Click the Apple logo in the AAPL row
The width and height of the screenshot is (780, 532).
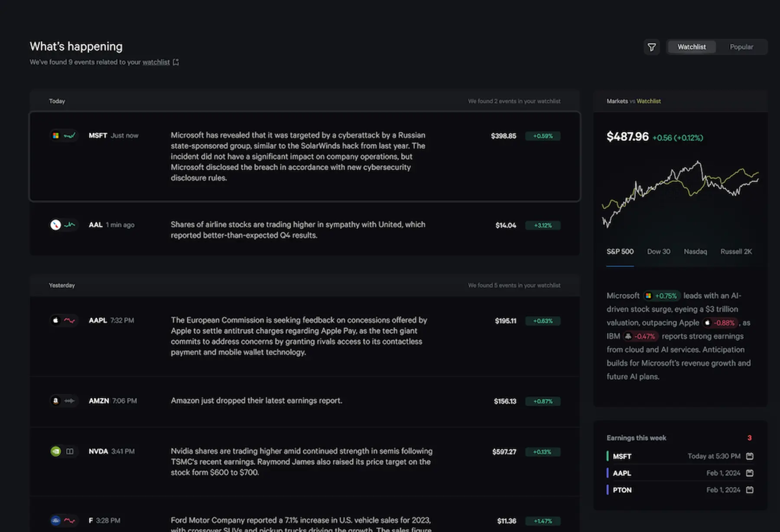pos(55,321)
